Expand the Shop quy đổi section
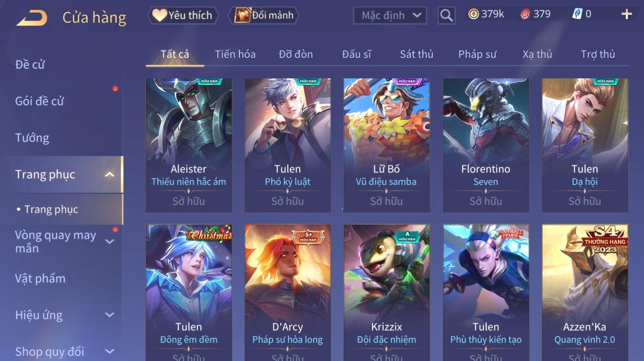 coord(109,351)
